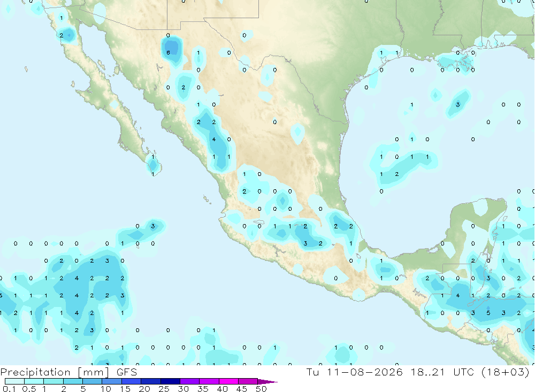Click the above-50 arrow tip of the legend
The width and height of the screenshot is (535, 392).
[x=267, y=382]
